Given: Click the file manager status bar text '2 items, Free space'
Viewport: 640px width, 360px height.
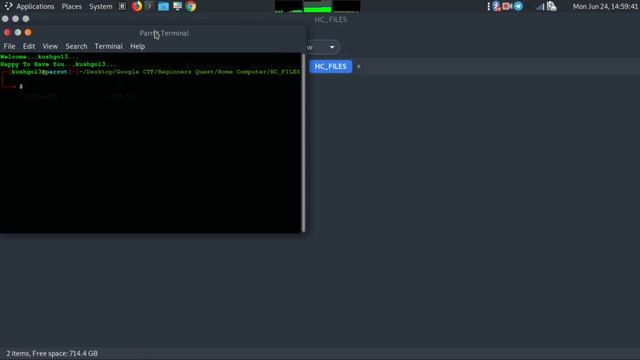Looking at the screenshot, I should coord(52,353).
